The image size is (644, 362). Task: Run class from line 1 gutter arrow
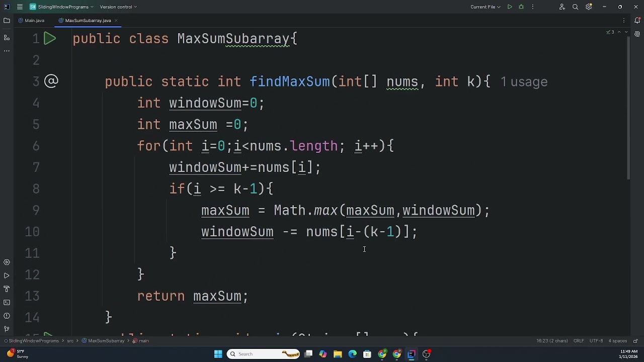[50, 39]
